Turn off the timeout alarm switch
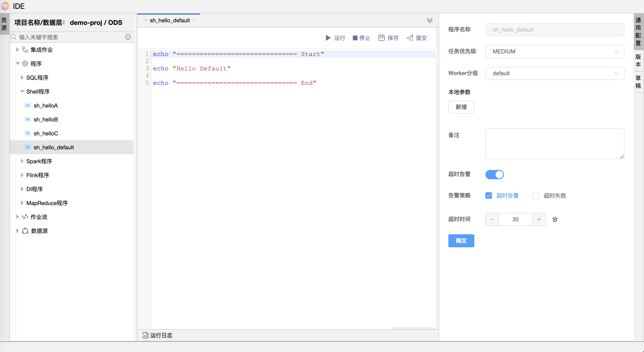The image size is (644, 352). tap(494, 175)
